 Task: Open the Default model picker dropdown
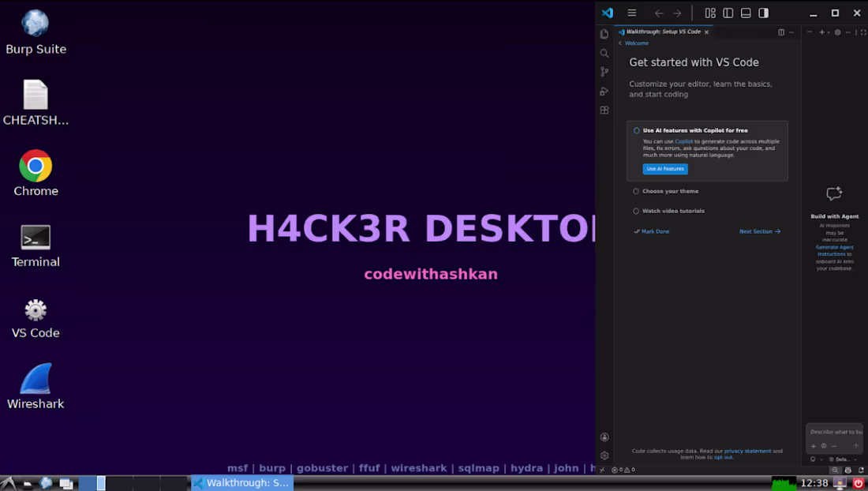[x=841, y=459]
